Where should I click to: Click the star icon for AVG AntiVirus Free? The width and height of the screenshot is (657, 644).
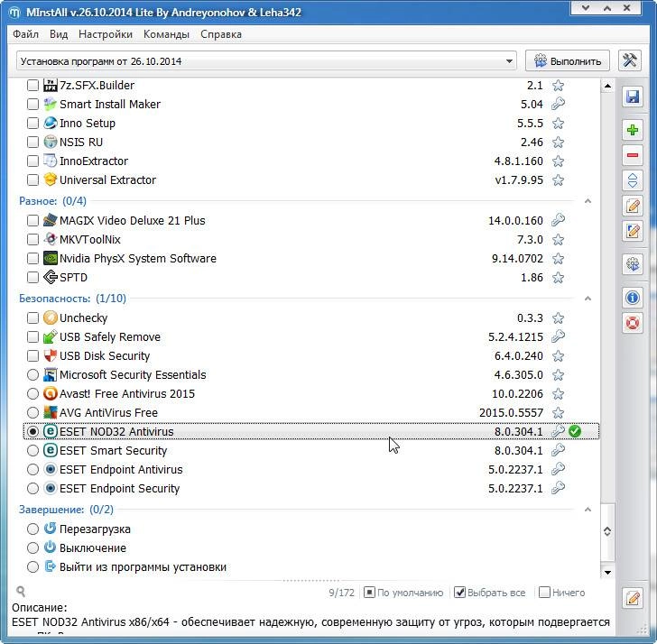point(558,413)
